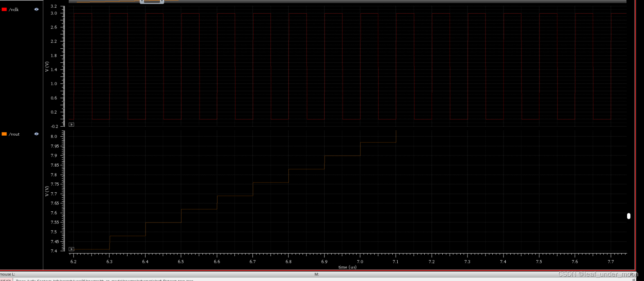Click the 7.75 value on vout Y axis
This screenshot has width=644, height=281.
tap(55, 184)
